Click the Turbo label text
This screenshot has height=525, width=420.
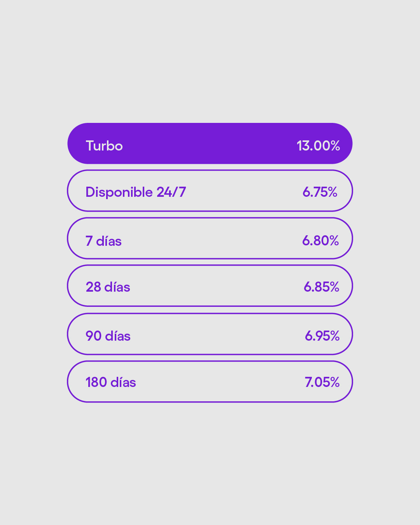pos(104,146)
